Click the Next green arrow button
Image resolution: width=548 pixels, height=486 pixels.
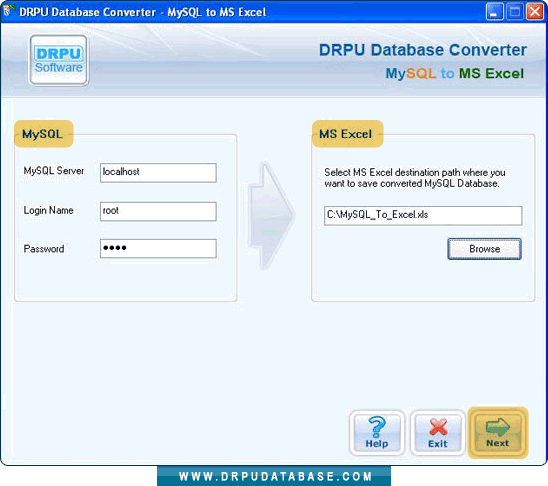point(498,433)
